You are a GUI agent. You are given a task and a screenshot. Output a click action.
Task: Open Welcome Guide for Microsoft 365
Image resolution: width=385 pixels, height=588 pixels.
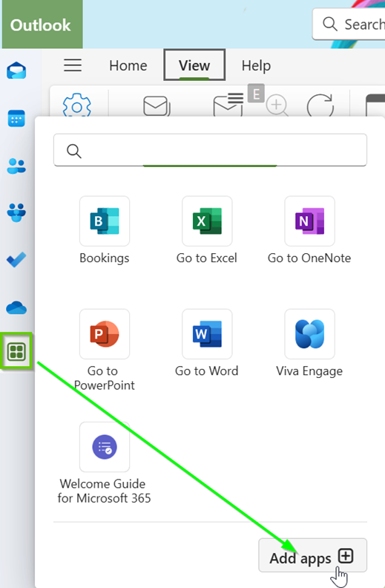[105, 447]
